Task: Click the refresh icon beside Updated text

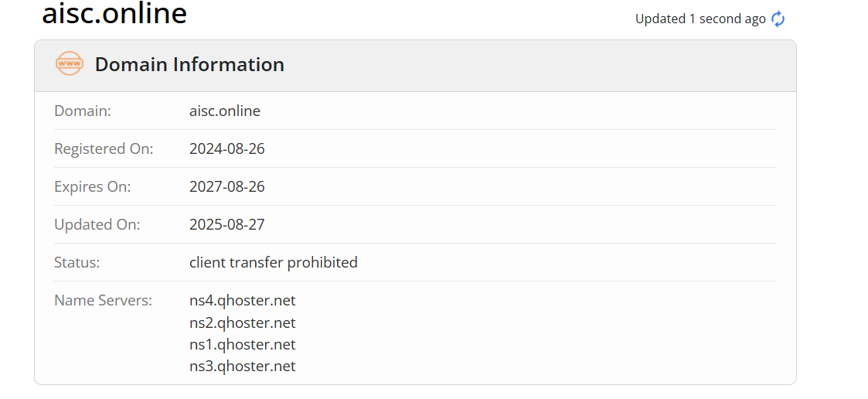Action: pos(778,19)
